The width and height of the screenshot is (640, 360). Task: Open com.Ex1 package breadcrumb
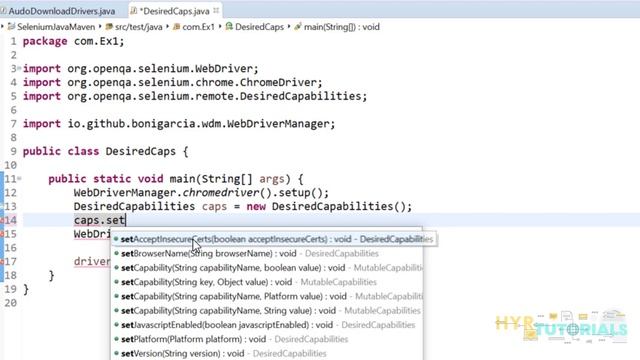click(198, 27)
